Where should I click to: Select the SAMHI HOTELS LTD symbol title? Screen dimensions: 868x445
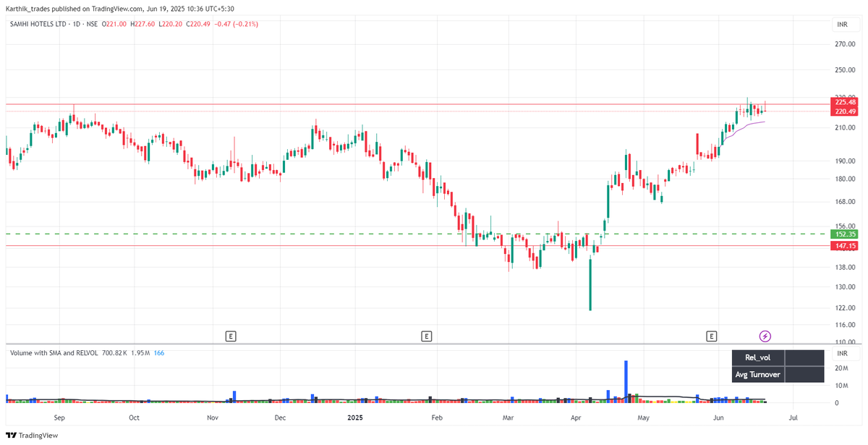click(x=38, y=24)
